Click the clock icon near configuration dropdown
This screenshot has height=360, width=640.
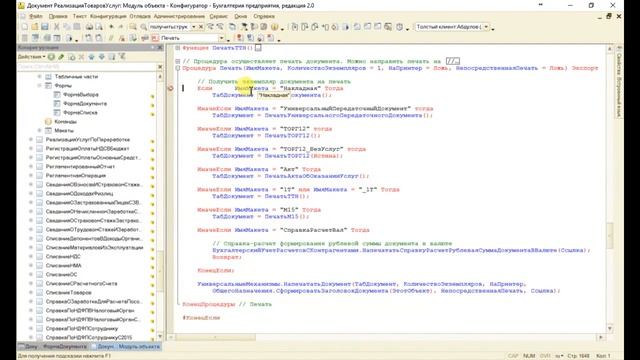pyautogui.click(x=400, y=27)
